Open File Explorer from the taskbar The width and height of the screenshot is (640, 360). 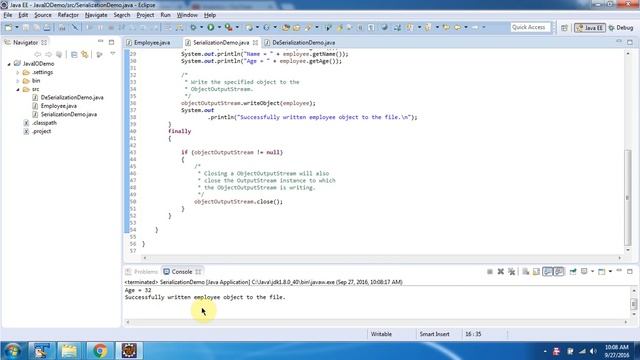[x=69, y=351]
